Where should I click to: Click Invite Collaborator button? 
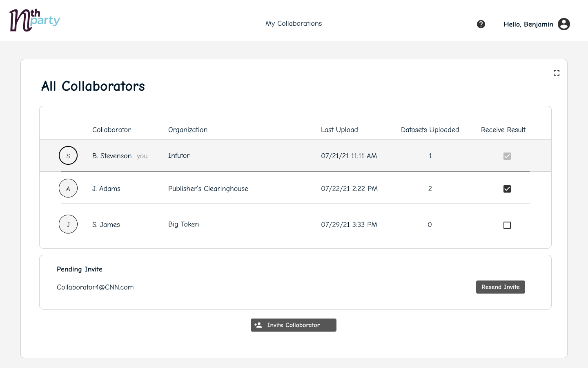click(294, 325)
